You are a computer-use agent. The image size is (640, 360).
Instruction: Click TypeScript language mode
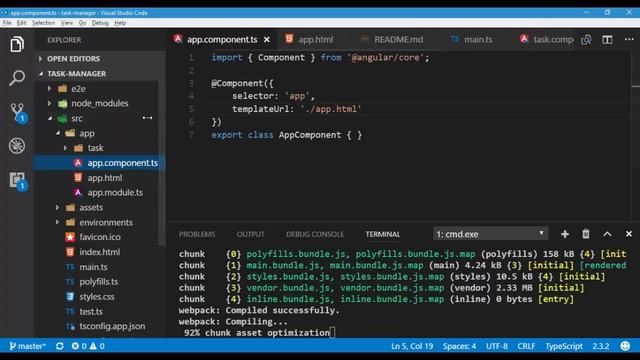click(564, 346)
